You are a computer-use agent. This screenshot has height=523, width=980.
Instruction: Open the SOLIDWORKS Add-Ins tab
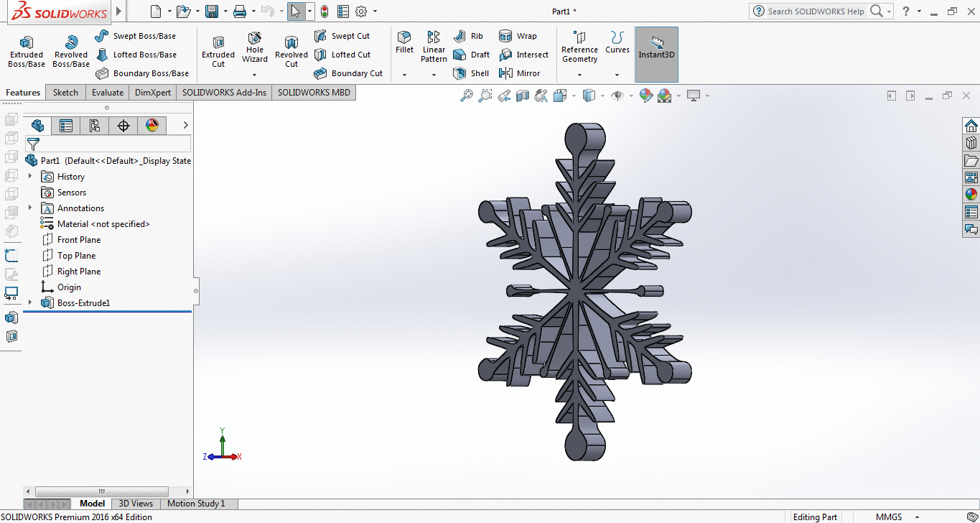pyautogui.click(x=224, y=92)
